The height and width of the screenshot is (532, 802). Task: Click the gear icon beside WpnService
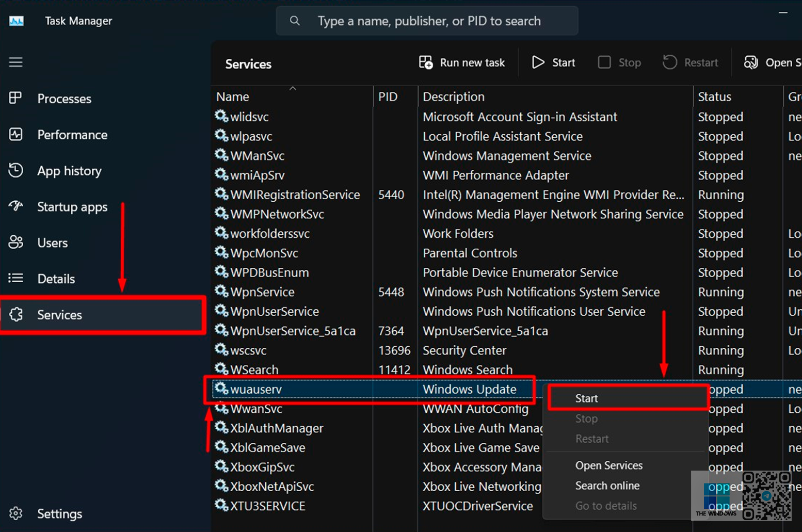[x=221, y=291]
